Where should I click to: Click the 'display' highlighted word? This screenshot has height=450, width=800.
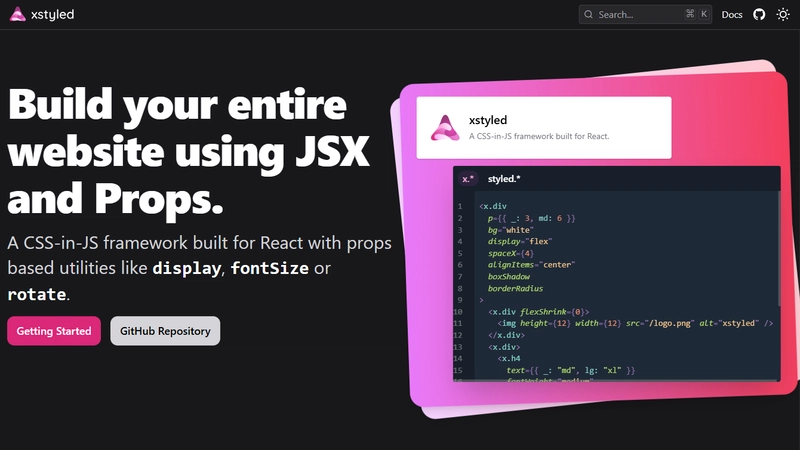[187, 268]
